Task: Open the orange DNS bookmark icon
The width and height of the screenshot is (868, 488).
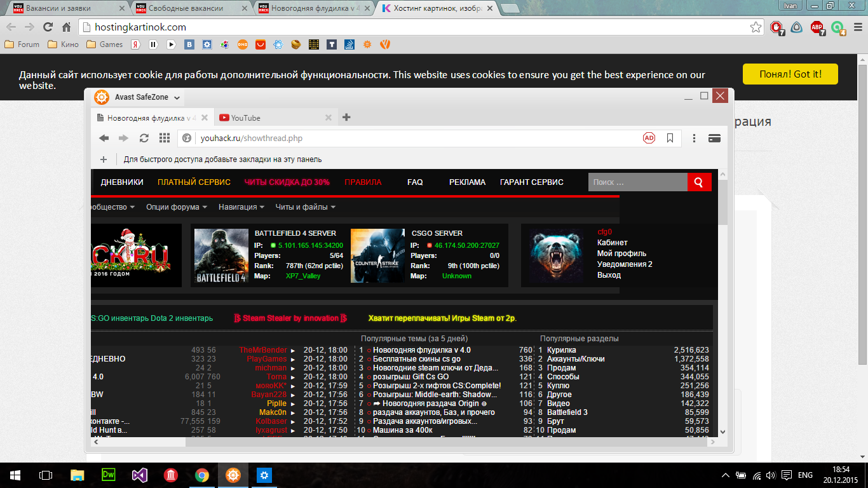Action: point(243,44)
